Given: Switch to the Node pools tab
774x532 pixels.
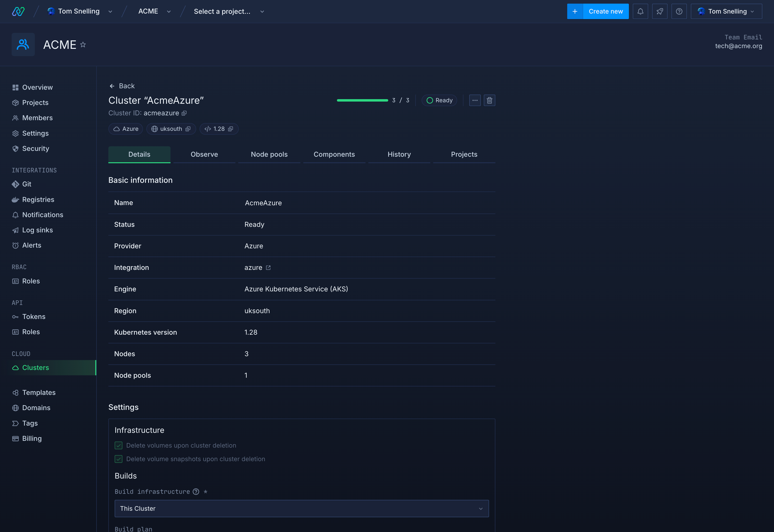Looking at the screenshot, I should point(269,154).
